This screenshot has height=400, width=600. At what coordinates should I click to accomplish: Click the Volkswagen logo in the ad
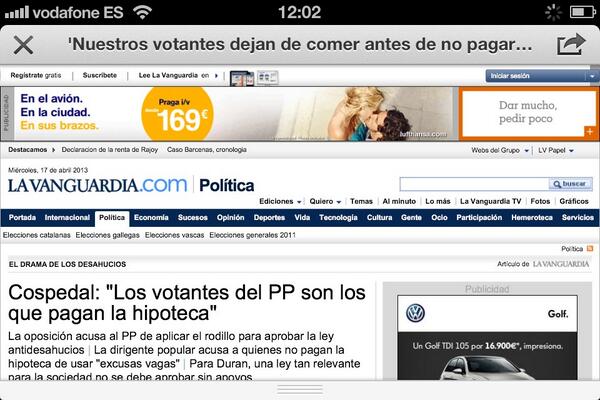pyautogui.click(x=415, y=313)
